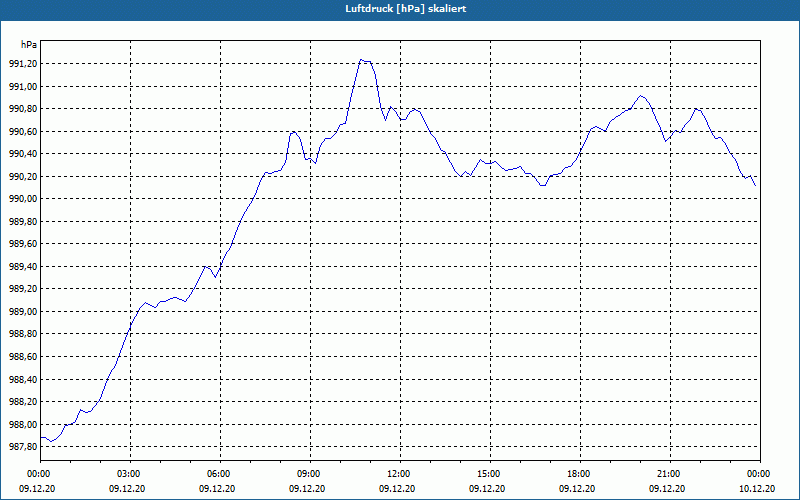This screenshot has height=500, width=800.
Task: Click the "Luftdruck [hPa] skaliert" chart title
Action: click(406, 9)
